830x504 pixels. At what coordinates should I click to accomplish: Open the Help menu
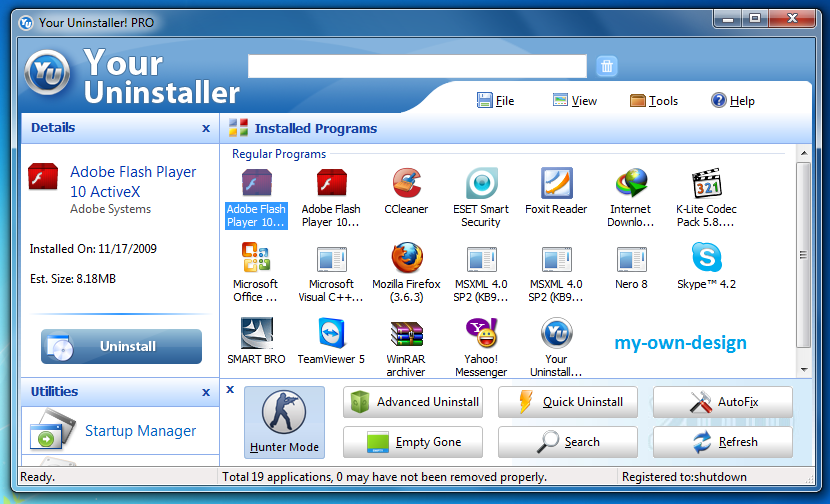click(x=733, y=101)
